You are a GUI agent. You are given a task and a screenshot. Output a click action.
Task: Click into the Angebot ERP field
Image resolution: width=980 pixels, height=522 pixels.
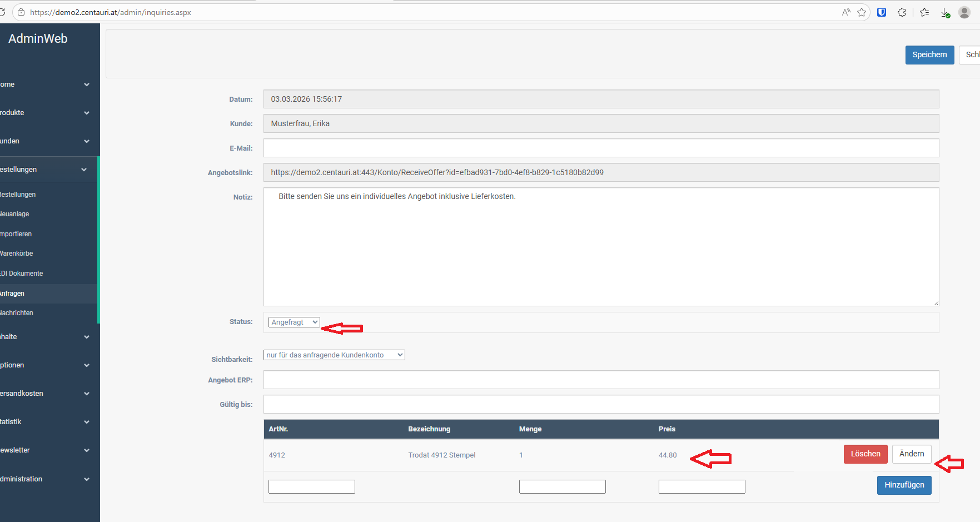(601, 380)
